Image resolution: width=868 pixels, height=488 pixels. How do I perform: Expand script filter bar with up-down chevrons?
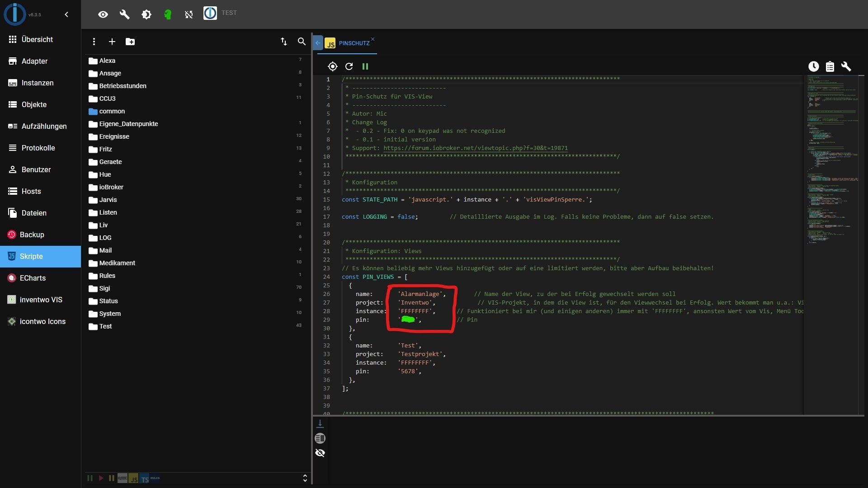coord(305,478)
